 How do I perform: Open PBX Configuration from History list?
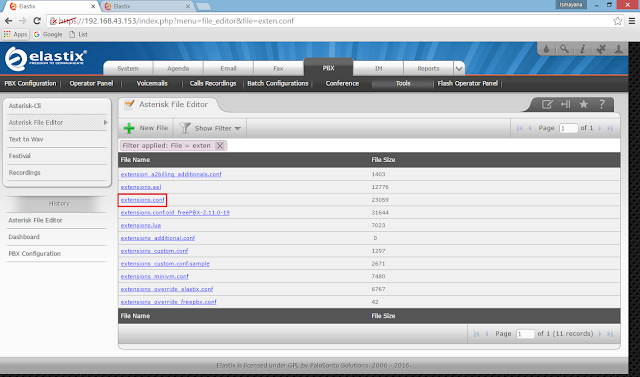tap(34, 254)
